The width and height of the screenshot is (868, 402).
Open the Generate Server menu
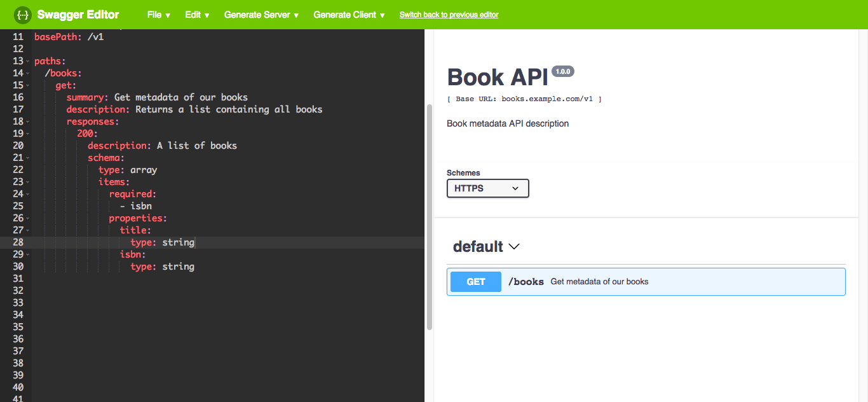click(x=261, y=14)
